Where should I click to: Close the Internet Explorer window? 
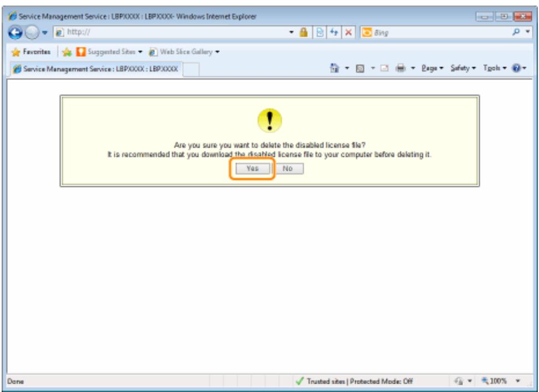click(x=522, y=16)
